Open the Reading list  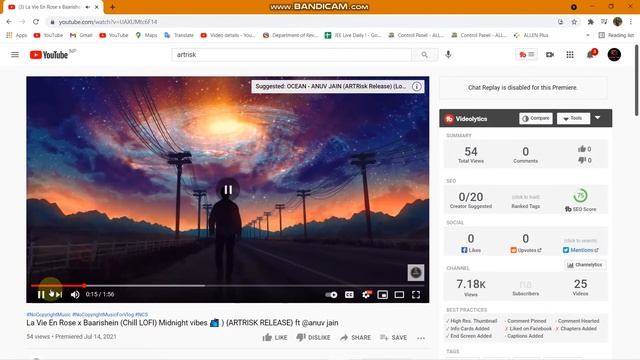pyautogui.click(x=616, y=36)
